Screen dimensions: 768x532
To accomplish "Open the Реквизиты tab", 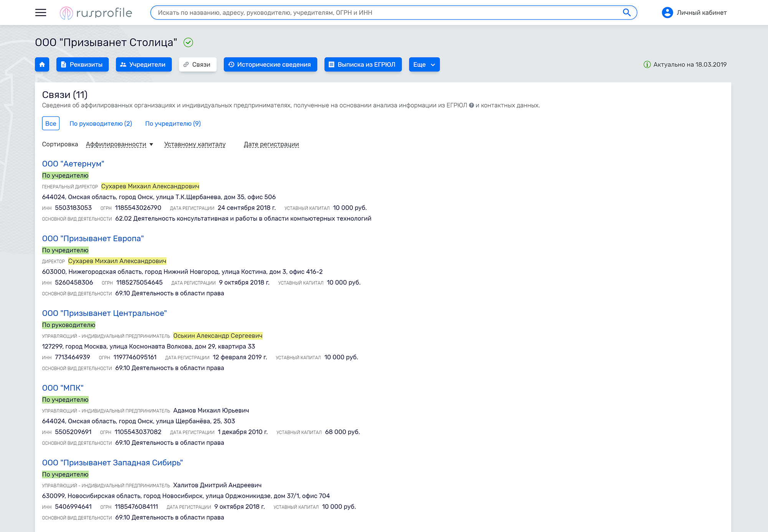I will (x=83, y=64).
